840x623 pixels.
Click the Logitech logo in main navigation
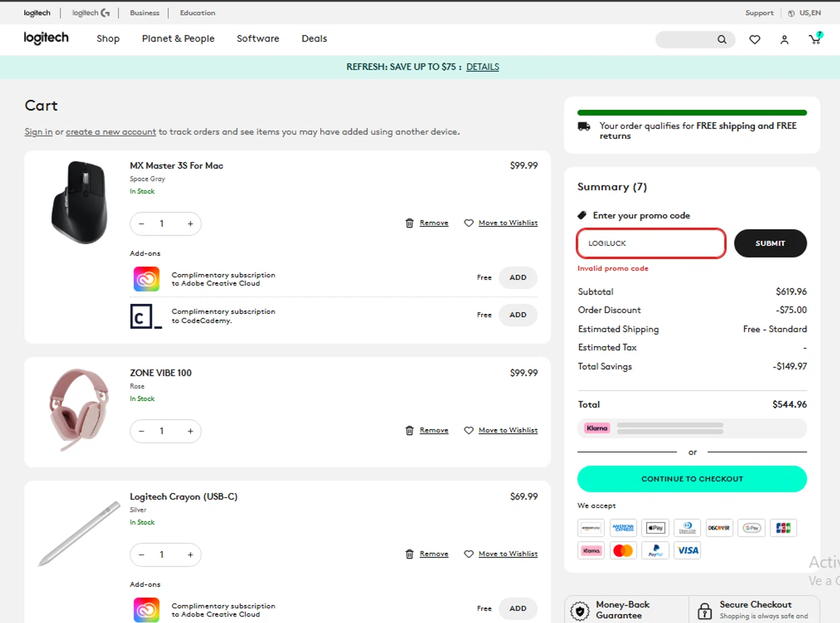click(x=46, y=38)
